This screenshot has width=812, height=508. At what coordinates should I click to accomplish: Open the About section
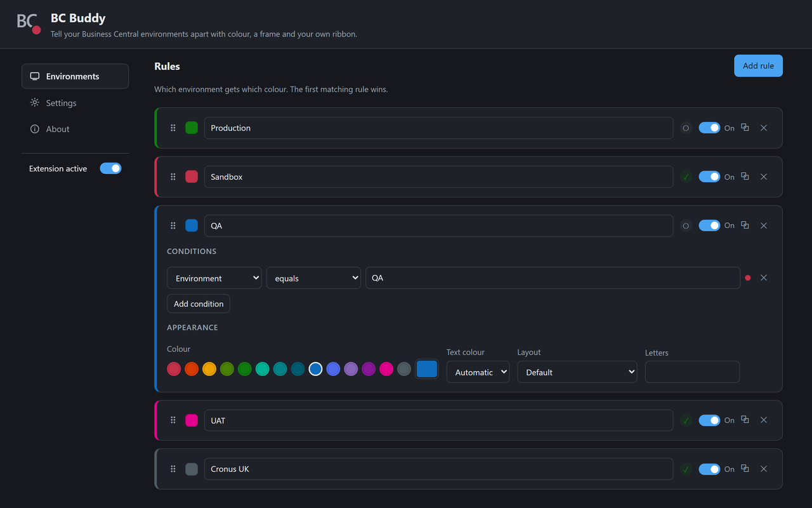pos(75,129)
